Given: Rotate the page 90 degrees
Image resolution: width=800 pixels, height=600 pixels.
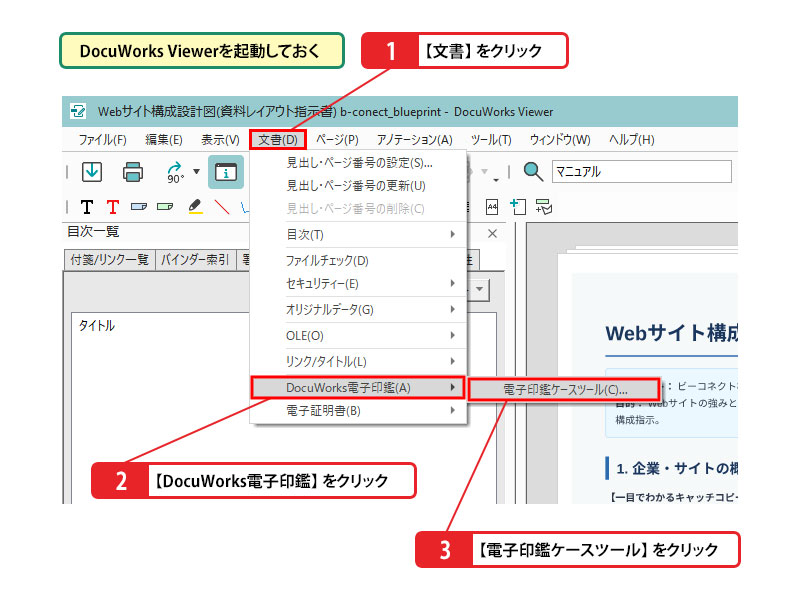Looking at the screenshot, I should point(175,172).
